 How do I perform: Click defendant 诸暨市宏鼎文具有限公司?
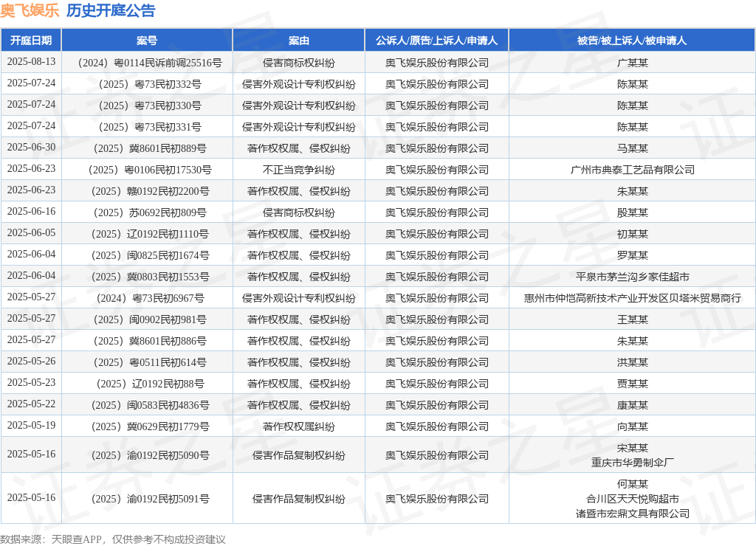(633, 514)
